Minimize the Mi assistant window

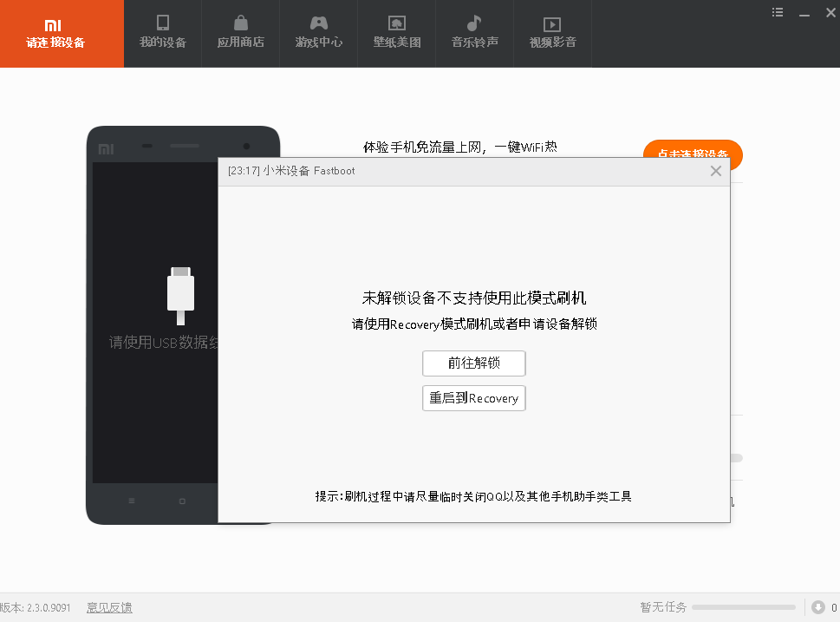click(x=804, y=12)
